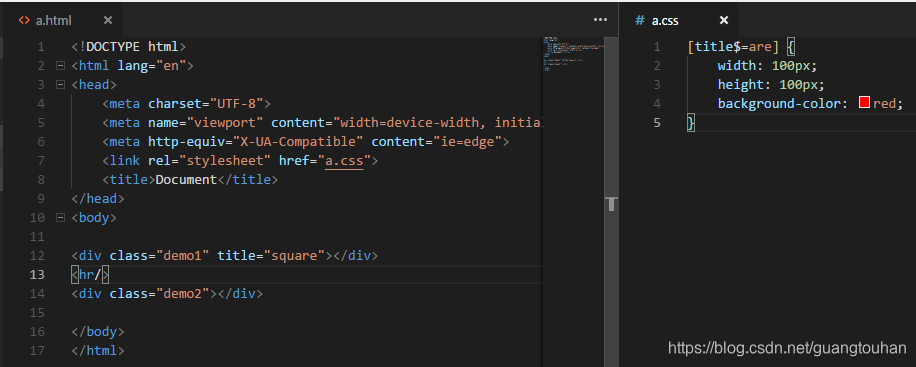Click the lang="en" attribute
The image size is (916, 367).
152,65
